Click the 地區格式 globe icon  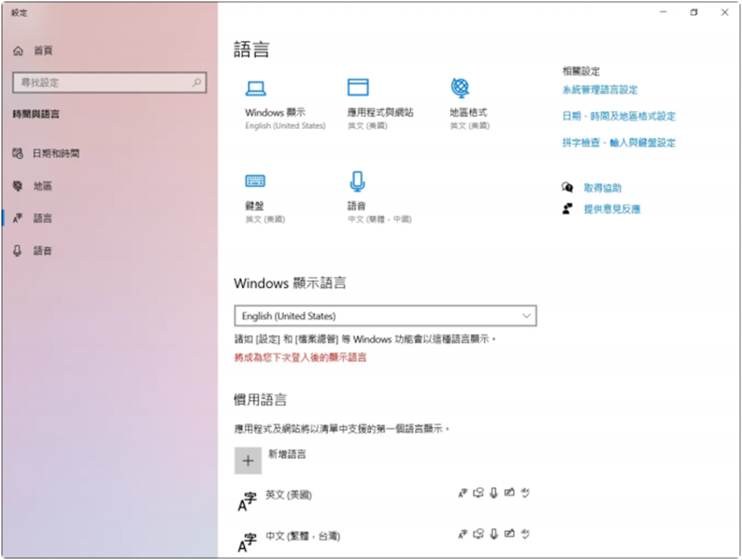[x=459, y=88]
